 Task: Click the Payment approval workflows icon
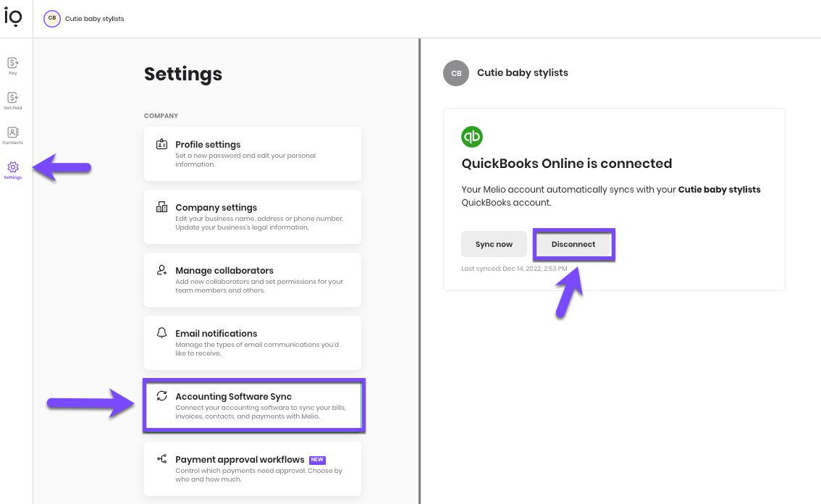point(161,459)
